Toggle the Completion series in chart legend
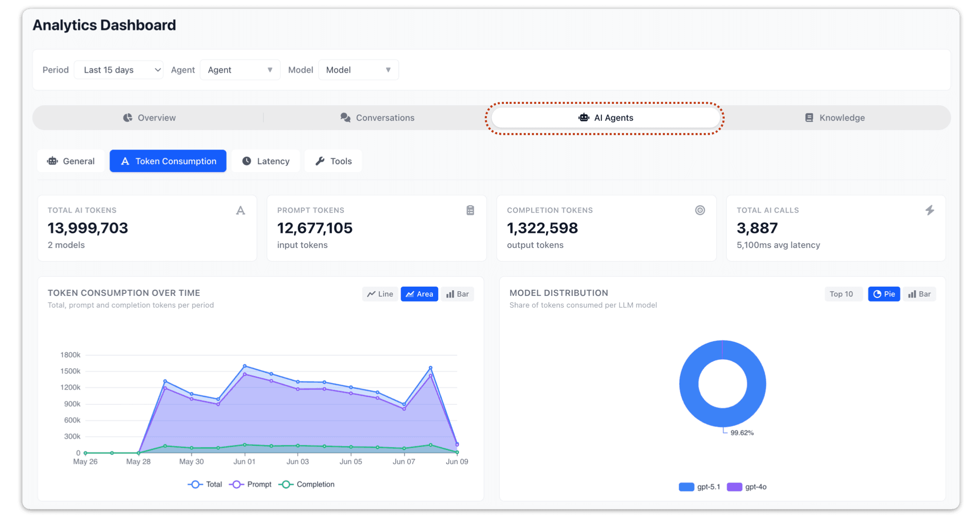 306,484
